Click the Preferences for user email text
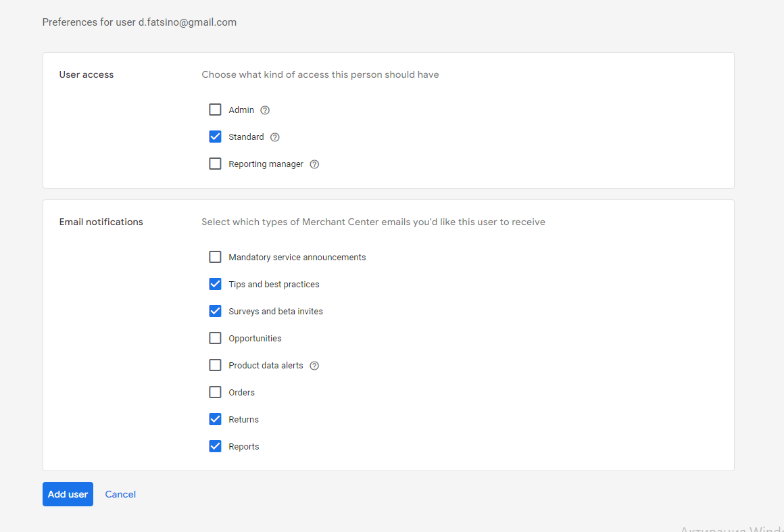Image resolution: width=784 pixels, height=532 pixels. point(139,22)
